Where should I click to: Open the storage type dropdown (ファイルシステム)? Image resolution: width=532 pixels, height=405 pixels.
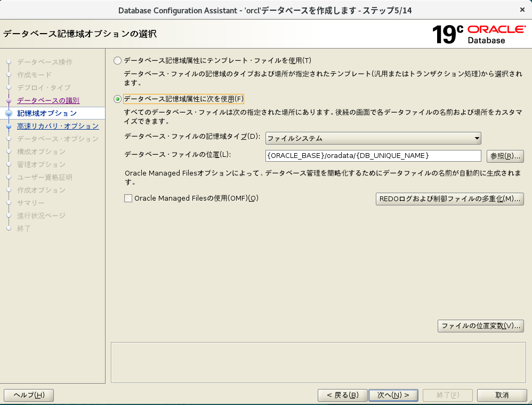tap(373, 138)
